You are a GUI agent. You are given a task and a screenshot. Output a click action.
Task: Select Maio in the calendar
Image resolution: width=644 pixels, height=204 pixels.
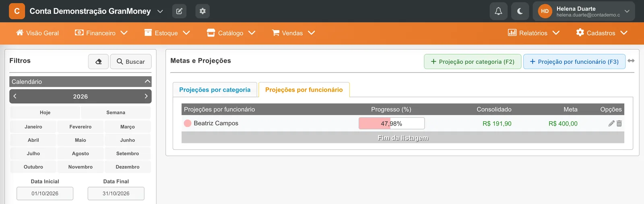(80, 140)
